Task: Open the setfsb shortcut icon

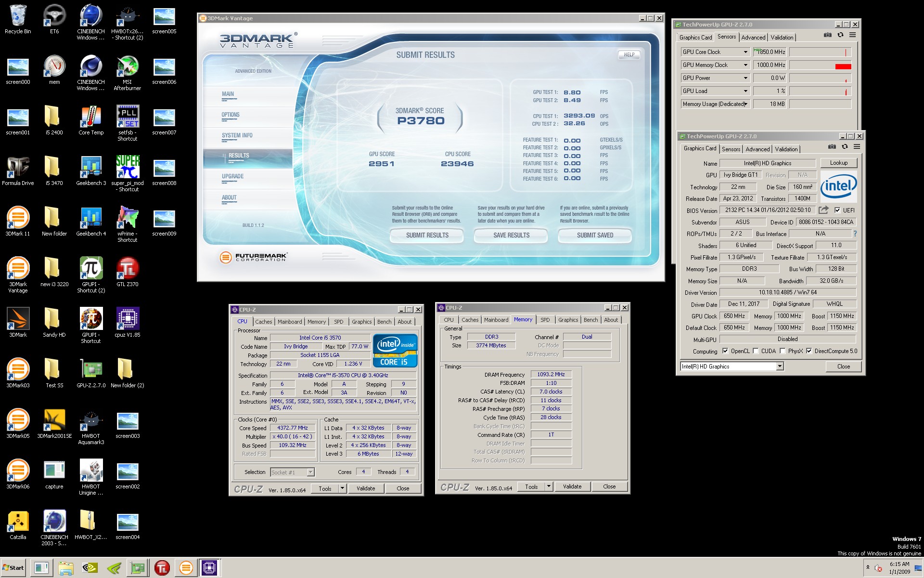Action: 127,124
